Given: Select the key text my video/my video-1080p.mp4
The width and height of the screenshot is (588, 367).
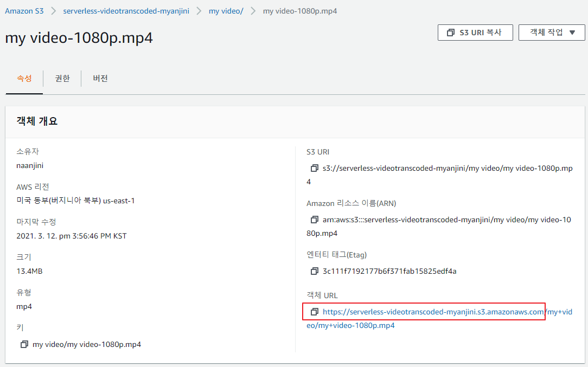Looking at the screenshot, I should [x=87, y=344].
